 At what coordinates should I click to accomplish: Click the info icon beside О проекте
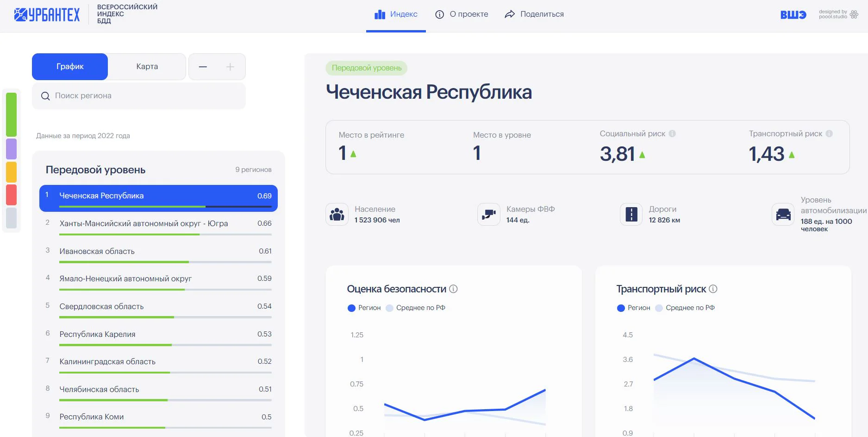(440, 14)
